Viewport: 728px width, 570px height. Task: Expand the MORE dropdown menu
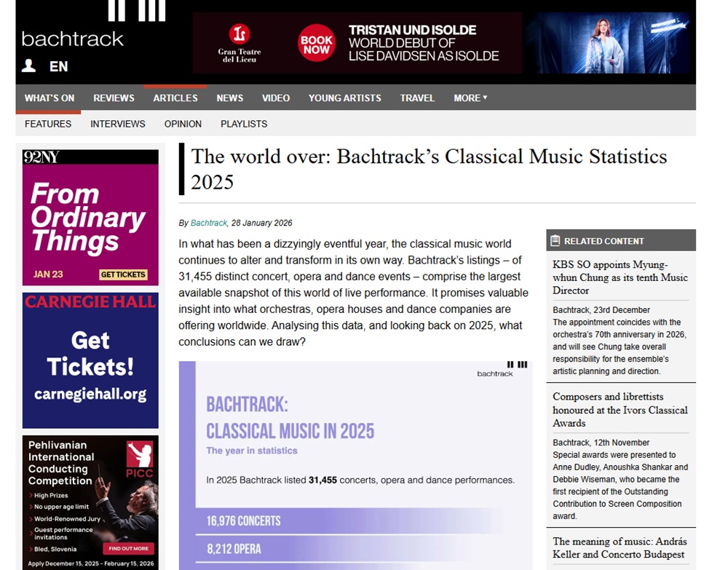470,98
